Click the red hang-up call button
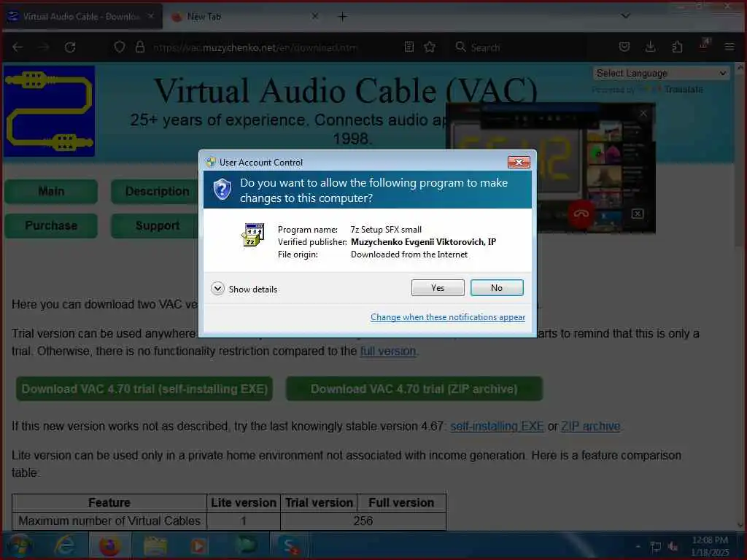747x560 pixels. click(581, 214)
